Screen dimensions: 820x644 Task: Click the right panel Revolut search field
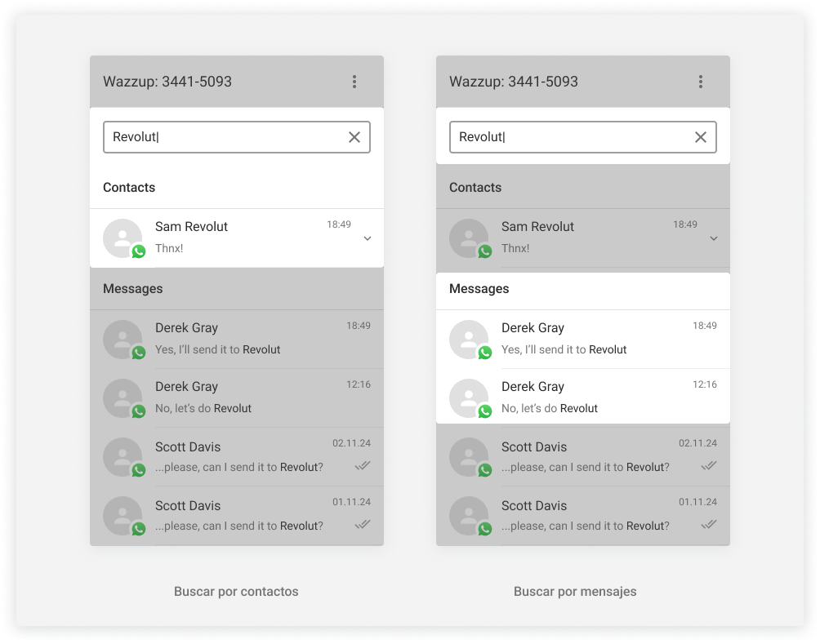pos(571,137)
